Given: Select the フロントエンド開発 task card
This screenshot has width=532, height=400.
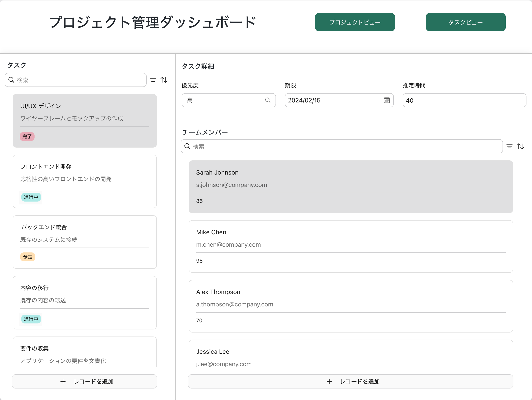Looking at the screenshot, I should pyautogui.click(x=84, y=181).
